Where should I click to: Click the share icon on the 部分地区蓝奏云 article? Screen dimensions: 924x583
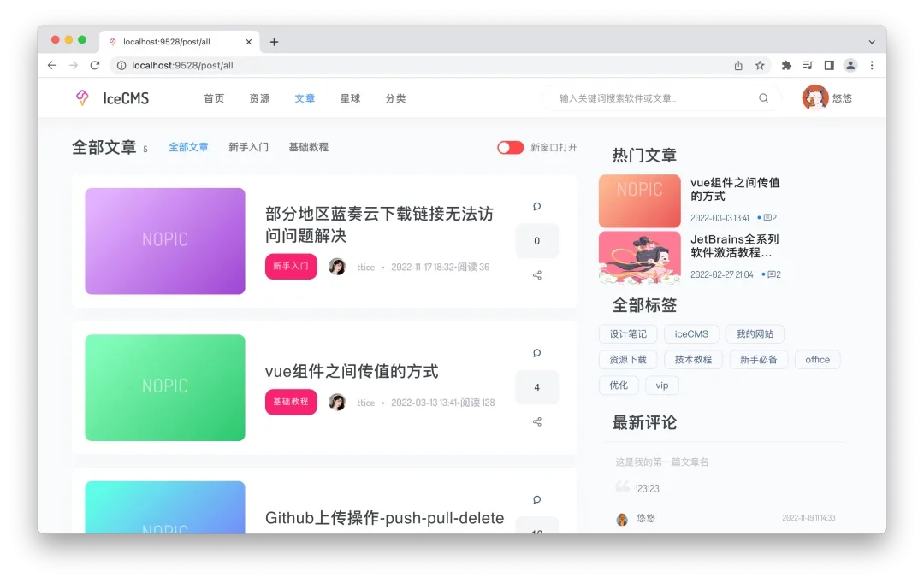point(536,274)
